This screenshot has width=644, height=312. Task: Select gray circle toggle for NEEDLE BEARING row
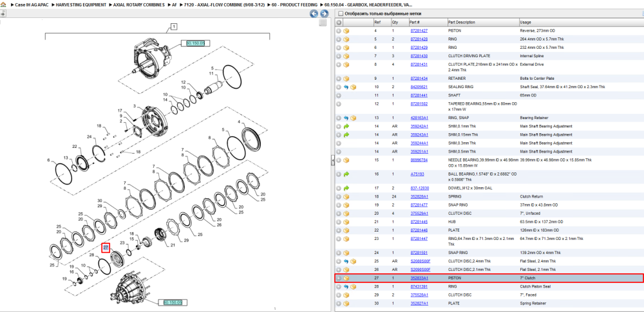[x=339, y=160]
